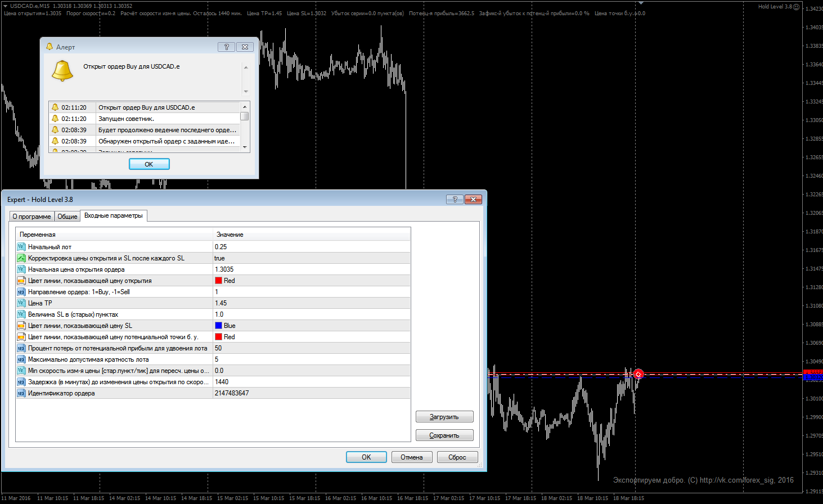Viewport: 823px width, 504px height.
Task: Click the icon next to 'Процент потерь от потенциальной прибыли'
Action: coord(21,348)
